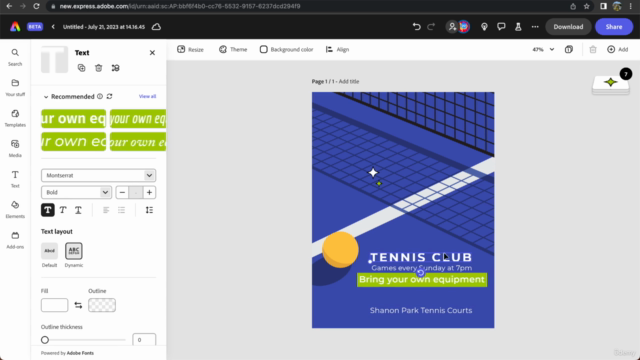
Task: Reload the page in the browser
Action: tap(36, 6)
